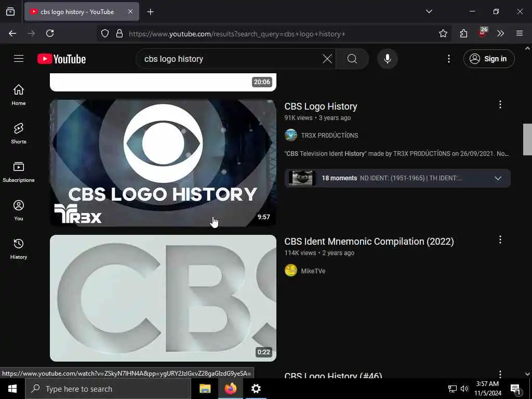Open Subscriptions in sidebar
Image resolution: width=532 pixels, height=399 pixels.
(x=19, y=171)
